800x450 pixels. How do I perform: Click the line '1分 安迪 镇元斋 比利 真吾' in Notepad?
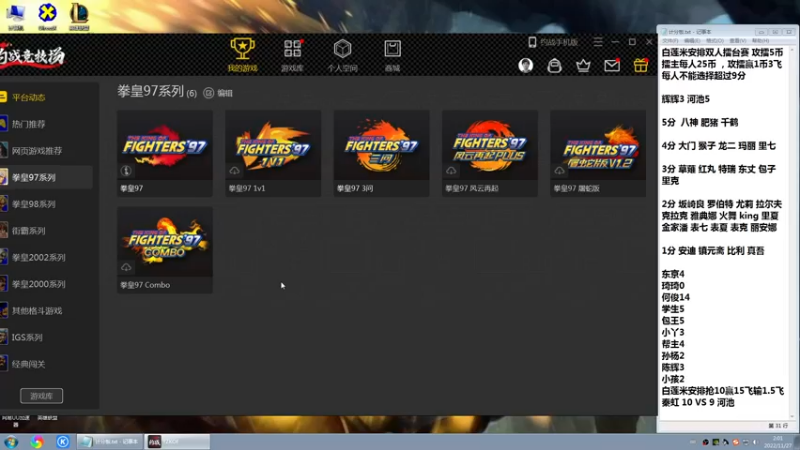pos(713,251)
